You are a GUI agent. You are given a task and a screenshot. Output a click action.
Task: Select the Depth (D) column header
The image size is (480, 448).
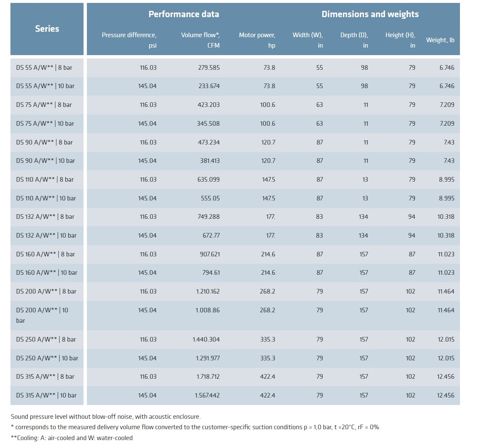[354, 40]
